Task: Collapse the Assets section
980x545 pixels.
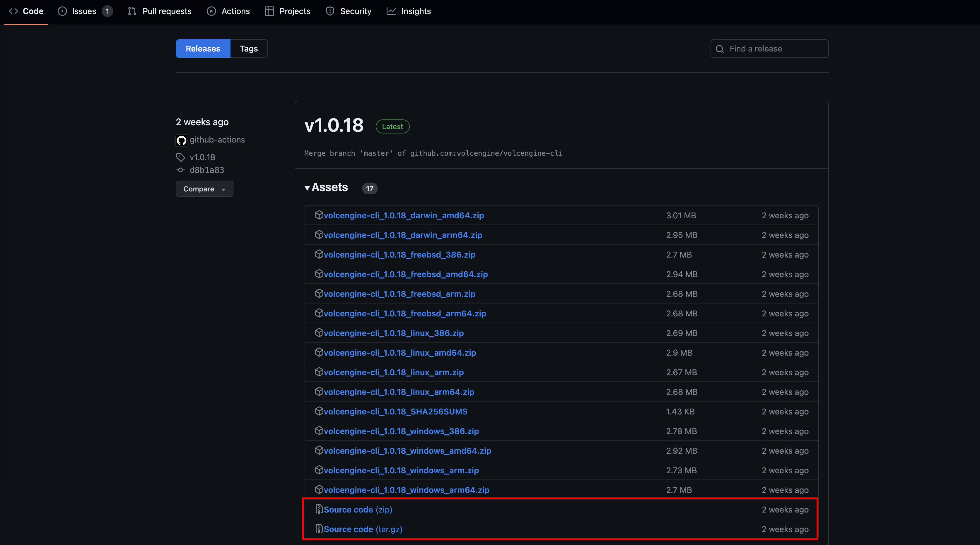Action: click(x=326, y=187)
